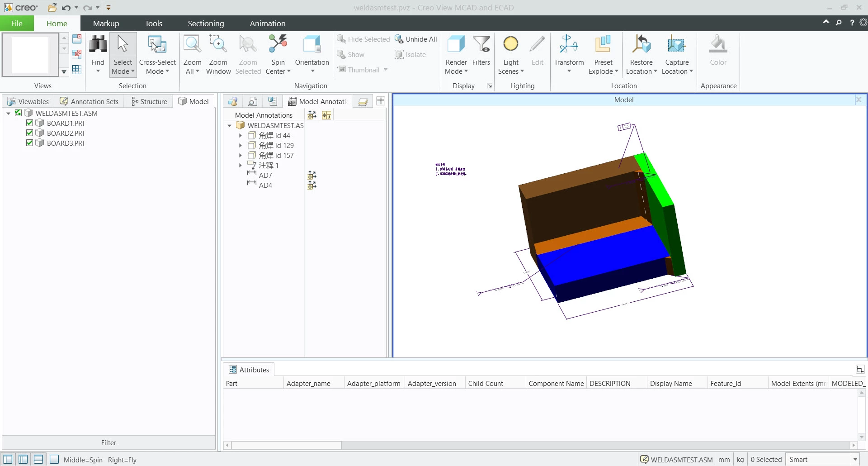Click the Filter button below the tree

[108, 442]
